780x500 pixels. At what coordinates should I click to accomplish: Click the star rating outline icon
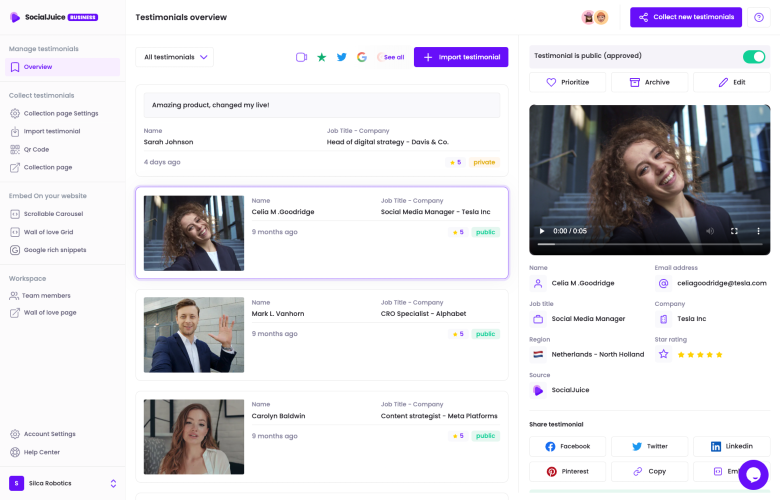[x=663, y=355]
